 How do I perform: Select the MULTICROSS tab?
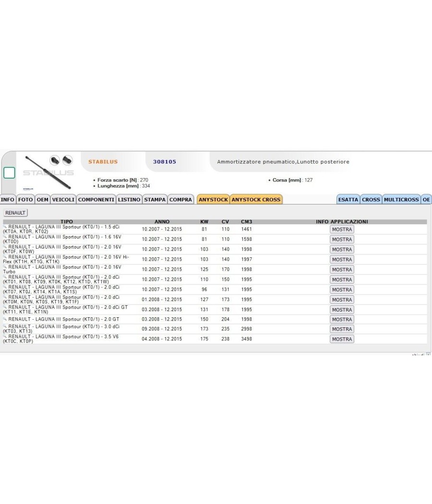pos(401,200)
